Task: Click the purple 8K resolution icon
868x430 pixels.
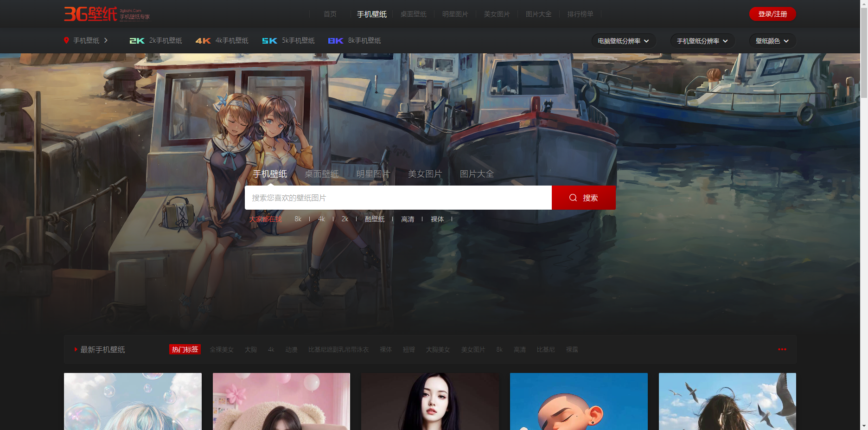Action: point(336,41)
